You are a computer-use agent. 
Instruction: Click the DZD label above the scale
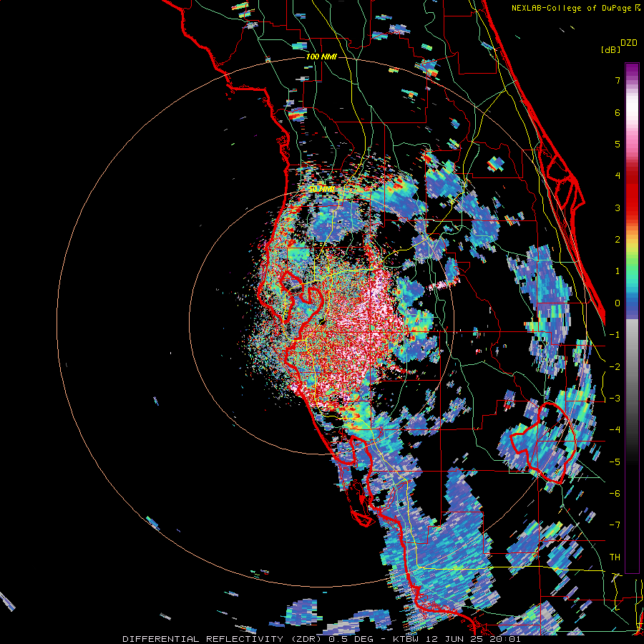pyautogui.click(x=629, y=43)
